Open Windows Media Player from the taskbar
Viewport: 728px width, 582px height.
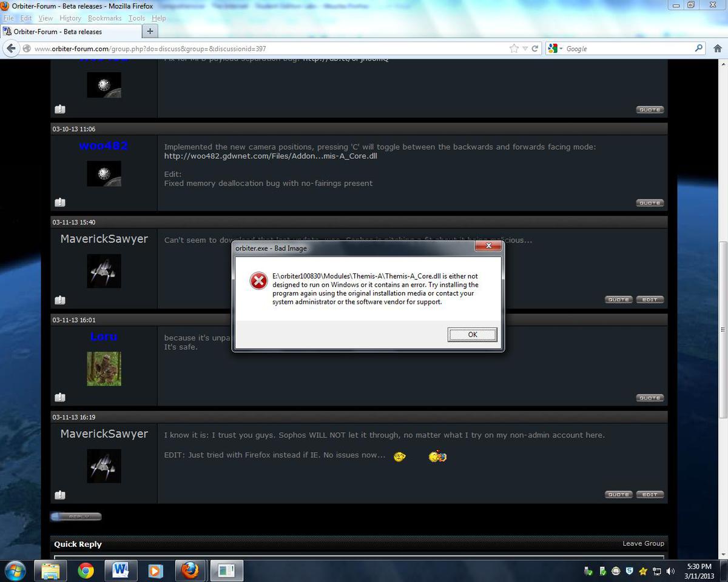pyautogui.click(x=155, y=570)
